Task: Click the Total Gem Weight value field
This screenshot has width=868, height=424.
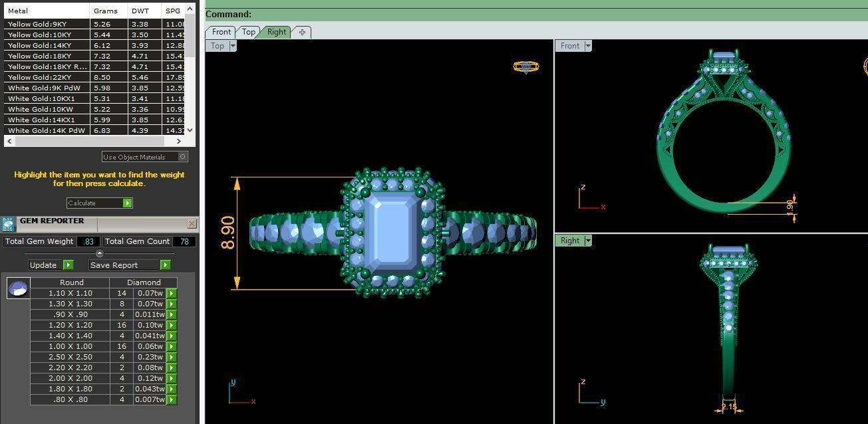Action: tap(88, 241)
